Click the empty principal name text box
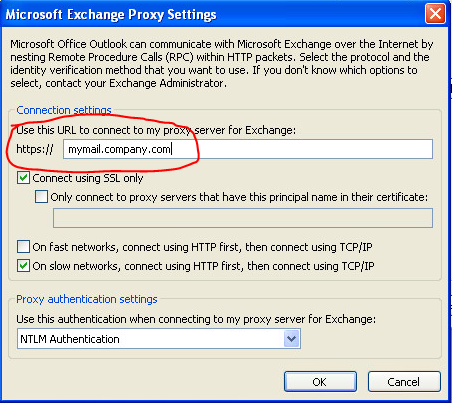This screenshot has width=452, height=403. tap(243, 218)
